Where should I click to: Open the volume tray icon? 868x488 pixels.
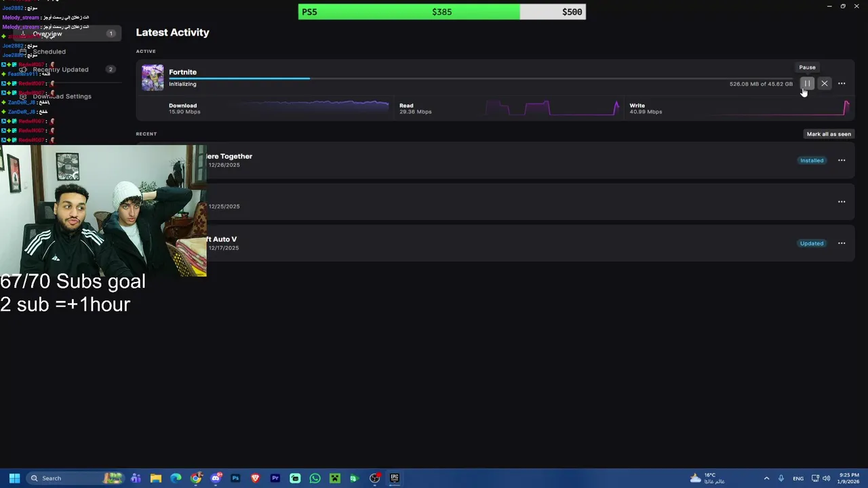[x=826, y=478]
